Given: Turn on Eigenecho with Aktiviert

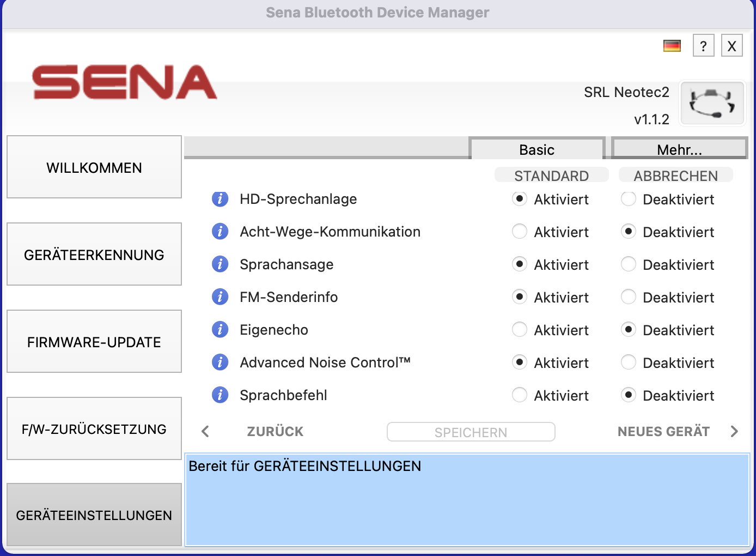Looking at the screenshot, I should point(520,330).
